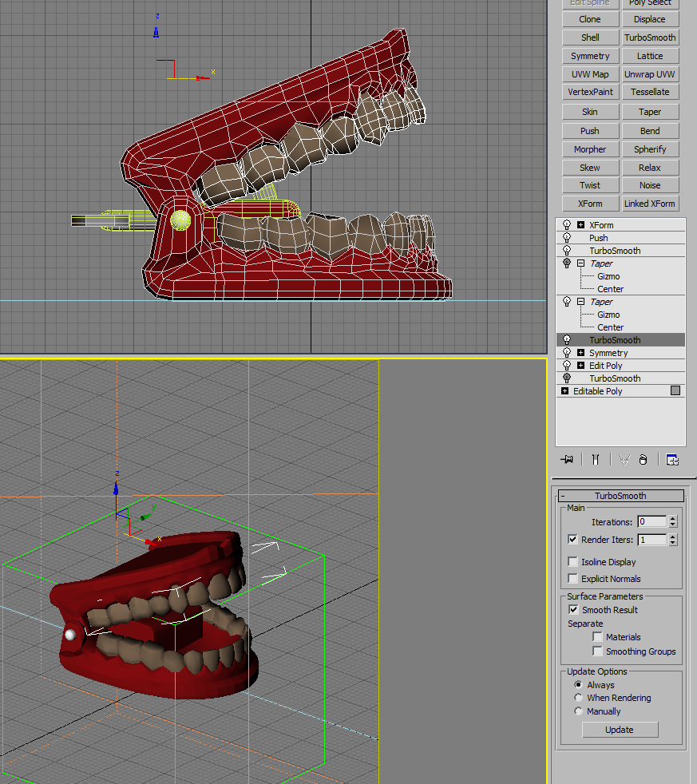Click the Pin Stack icon
The width and height of the screenshot is (697, 784).
pyautogui.click(x=567, y=460)
